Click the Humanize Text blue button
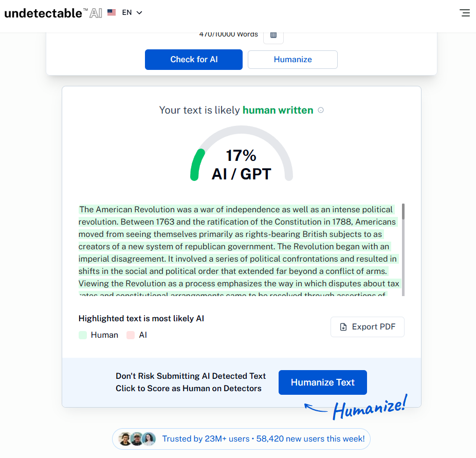 [323, 382]
